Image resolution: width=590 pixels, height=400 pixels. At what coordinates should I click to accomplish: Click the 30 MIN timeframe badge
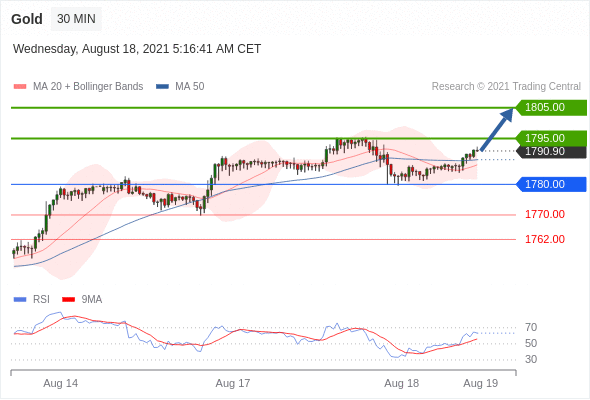[76, 19]
